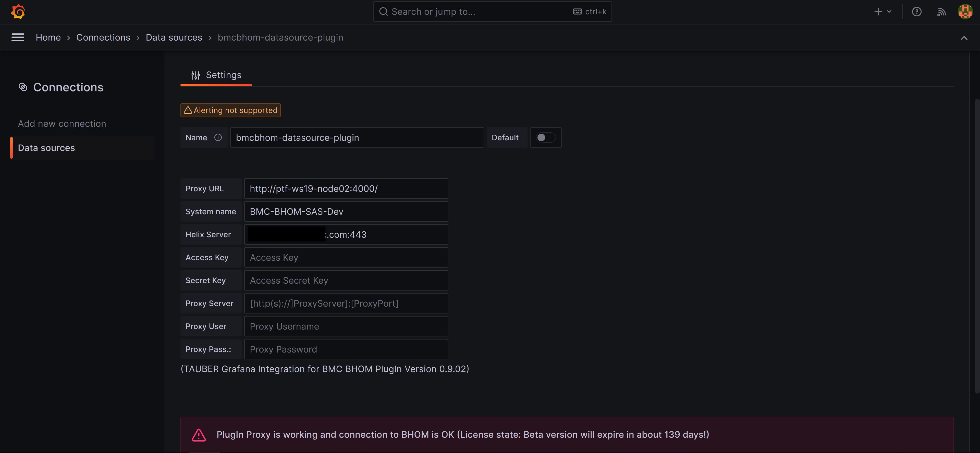This screenshot has height=453, width=980.
Task: Go to the Home breadcrumb
Action: [48, 37]
